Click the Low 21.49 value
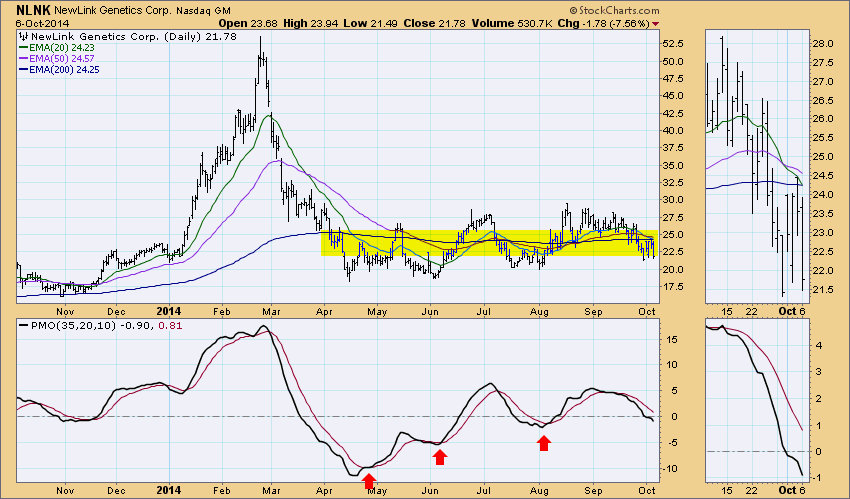The width and height of the screenshot is (850, 499). click(x=370, y=23)
